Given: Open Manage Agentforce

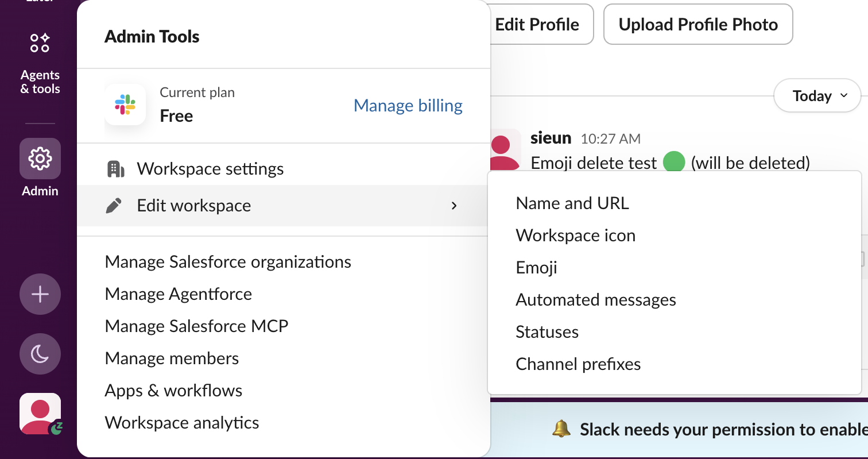Looking at the screenshot, I should (284, 294).
